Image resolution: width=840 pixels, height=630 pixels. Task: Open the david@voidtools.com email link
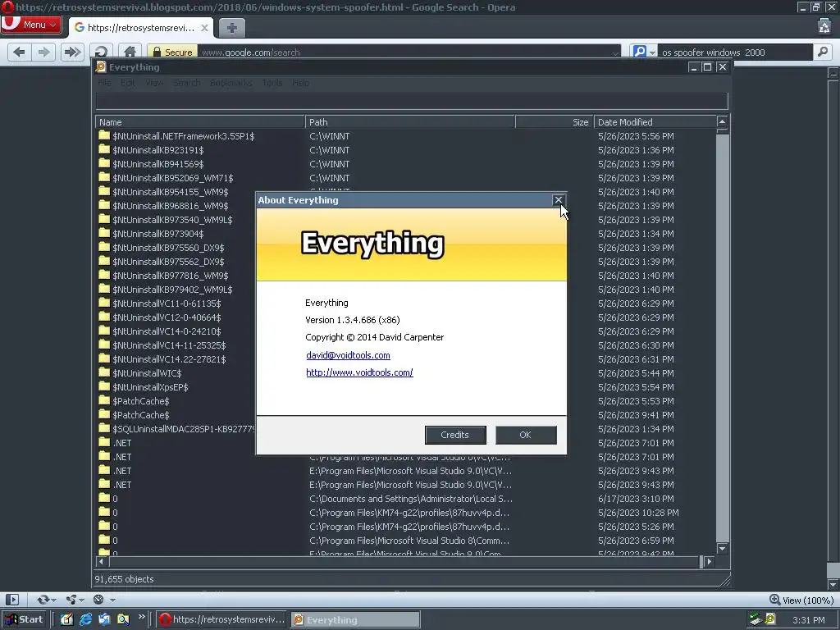[348, 355]
